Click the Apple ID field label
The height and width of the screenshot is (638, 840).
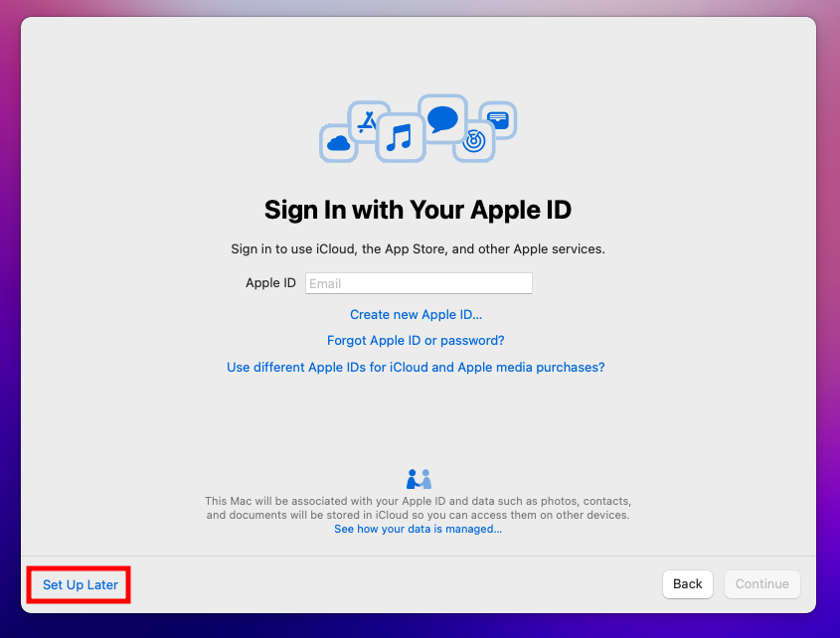270,283
